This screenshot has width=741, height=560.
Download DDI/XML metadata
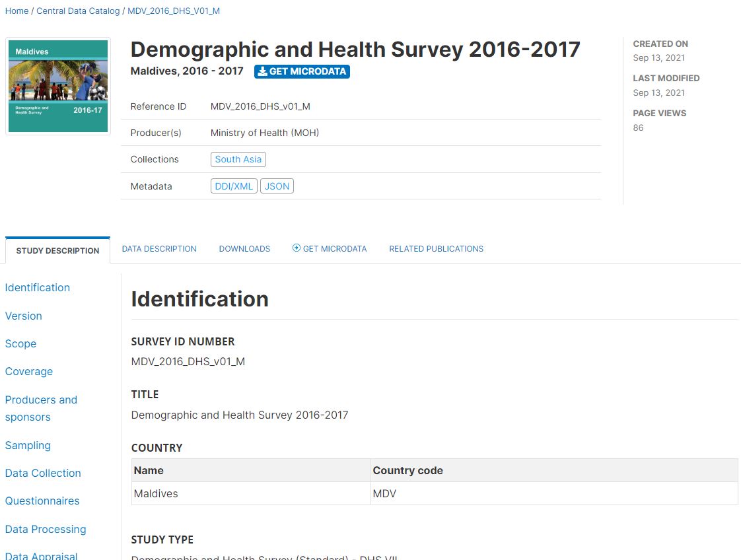pyautogui.click(x=234, y=186)
